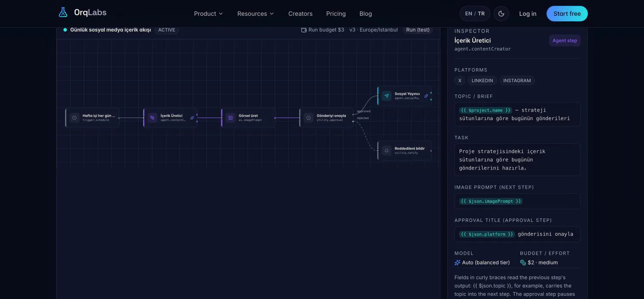Select the clock icon on the schedule trigger node
Image resolution: width=644 pixels, height=299 pixels.
coord(75,118)
